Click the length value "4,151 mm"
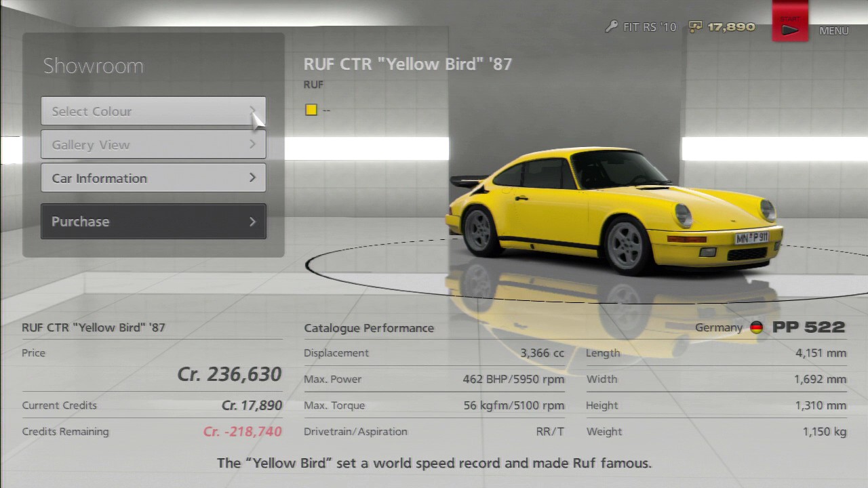This screenshot has width=868, height=488. tap(821, 353)
